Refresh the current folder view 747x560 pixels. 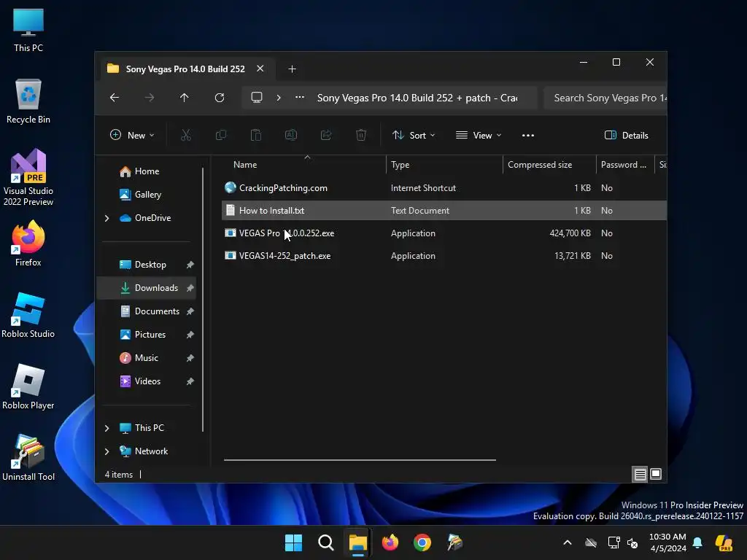[220, 98]
